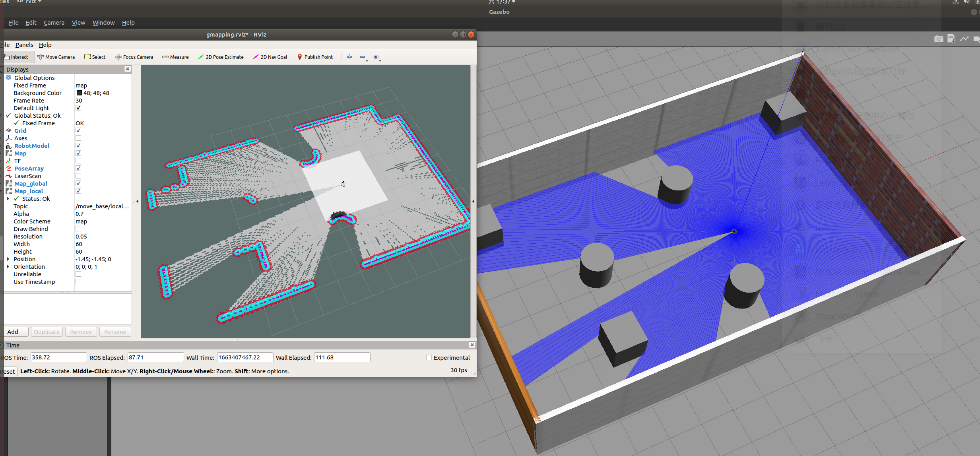
Task: Toggle the Default Light checkbox
Action: (78, 108)
